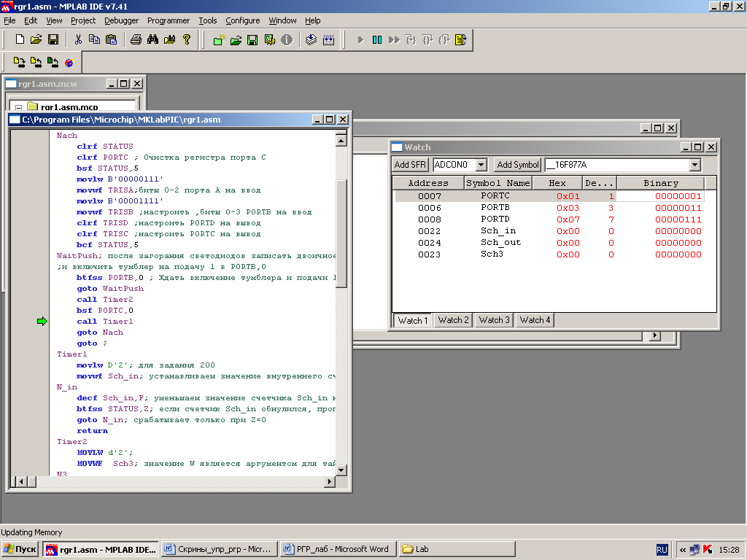Switch to the Watch 4 tab

[535, 320]
